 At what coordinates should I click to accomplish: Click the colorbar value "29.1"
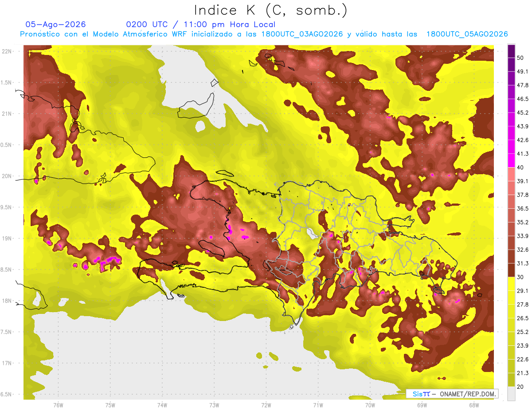(x=522, y=291)
